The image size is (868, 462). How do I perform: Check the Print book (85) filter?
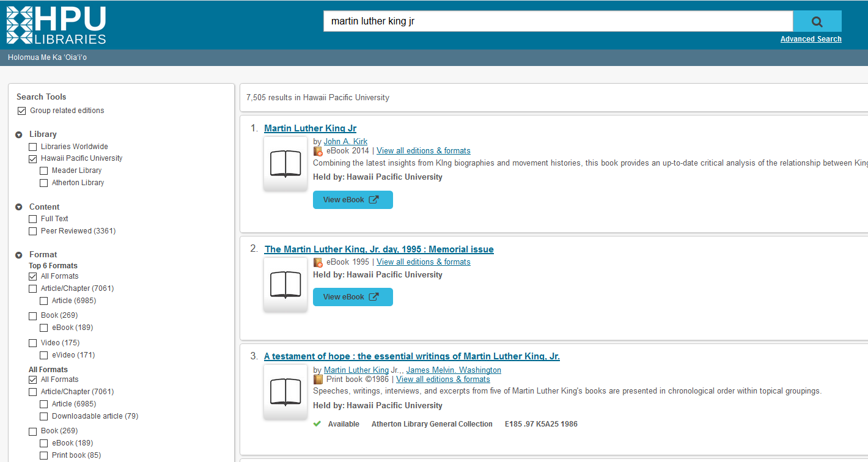[44, 455]
